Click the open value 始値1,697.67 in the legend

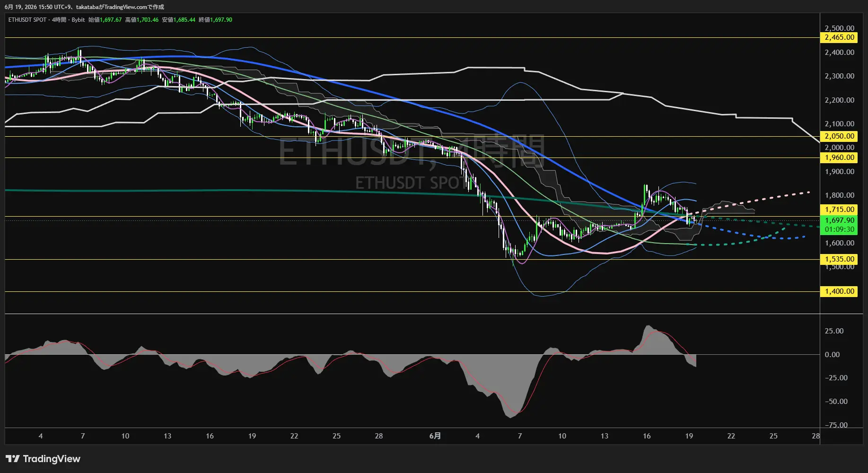105,20
